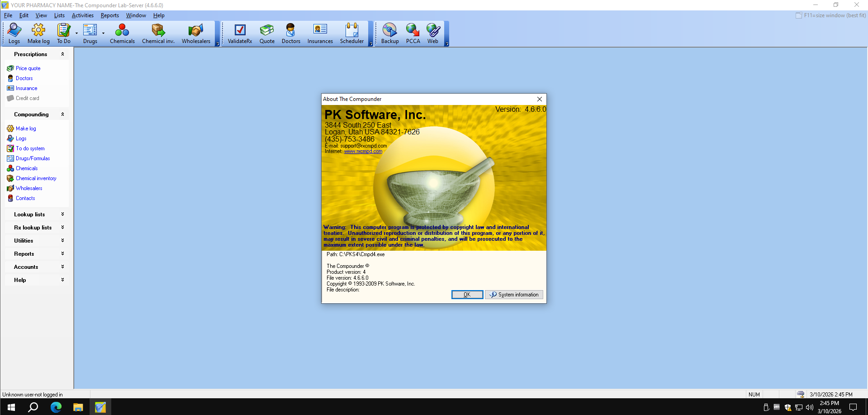The image size is (868, 415).
Task: Open the Windows Start menu
Action: (x=11, y=407)
